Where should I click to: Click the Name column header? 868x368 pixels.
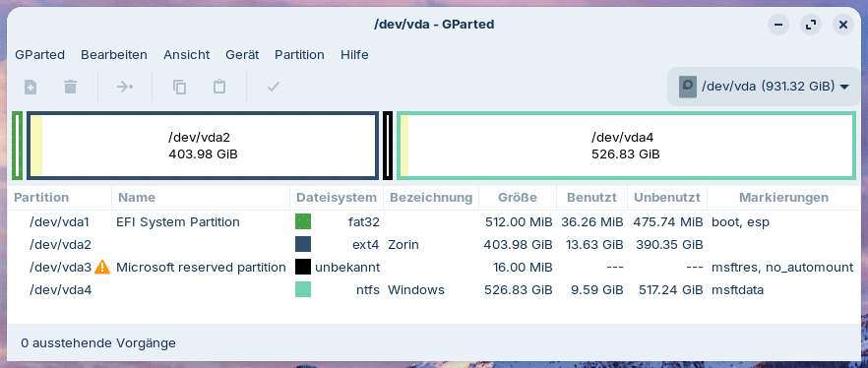[201, 198]
